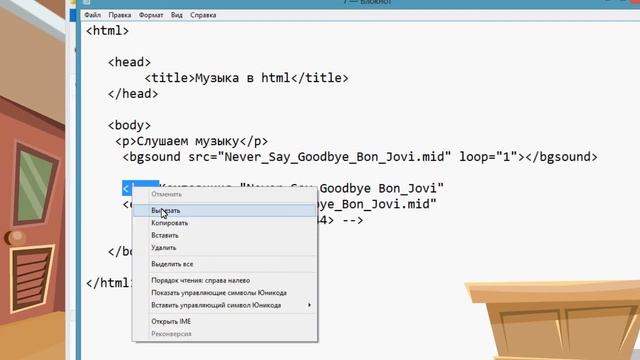Click the <p>Слушаем музыку</p> line
The width and height of the screenshot is (640, 360).
click(192, 141)
